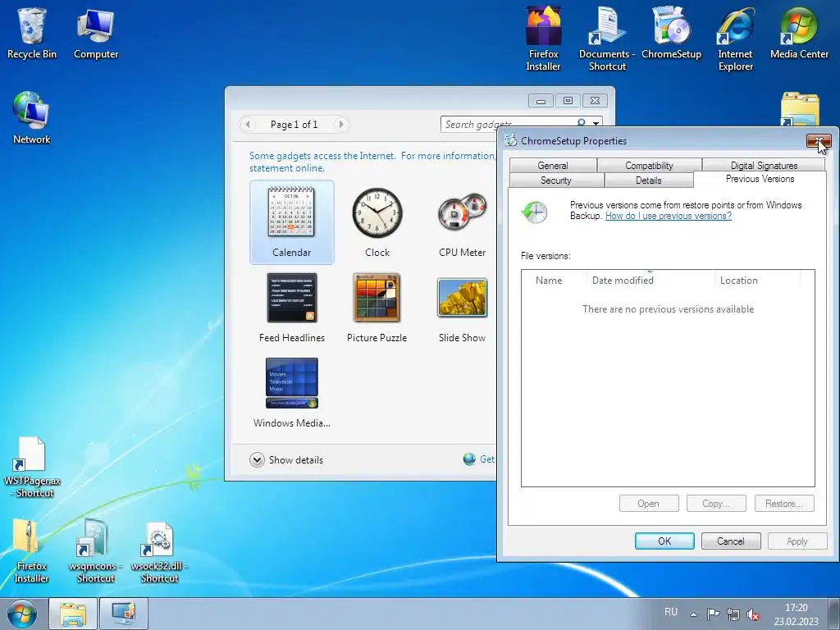Sort file versions by Name column

pyautogui.click(x=555, y=281)
